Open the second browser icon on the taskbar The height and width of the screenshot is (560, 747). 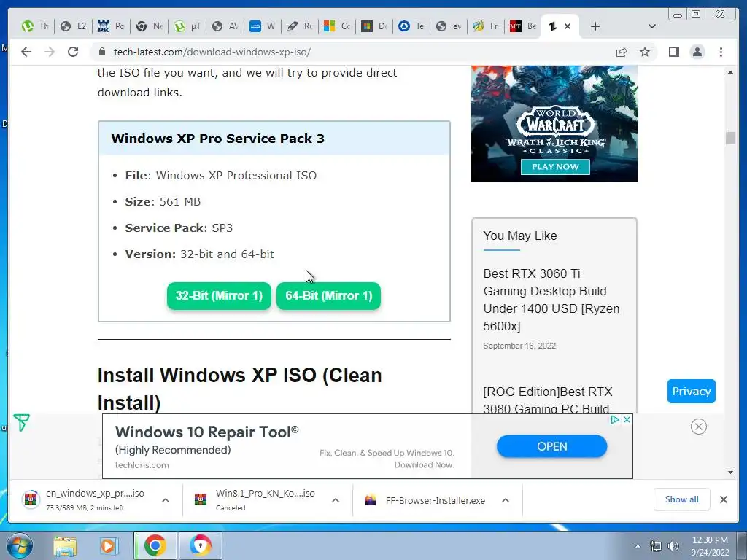(x=200, y=545)
